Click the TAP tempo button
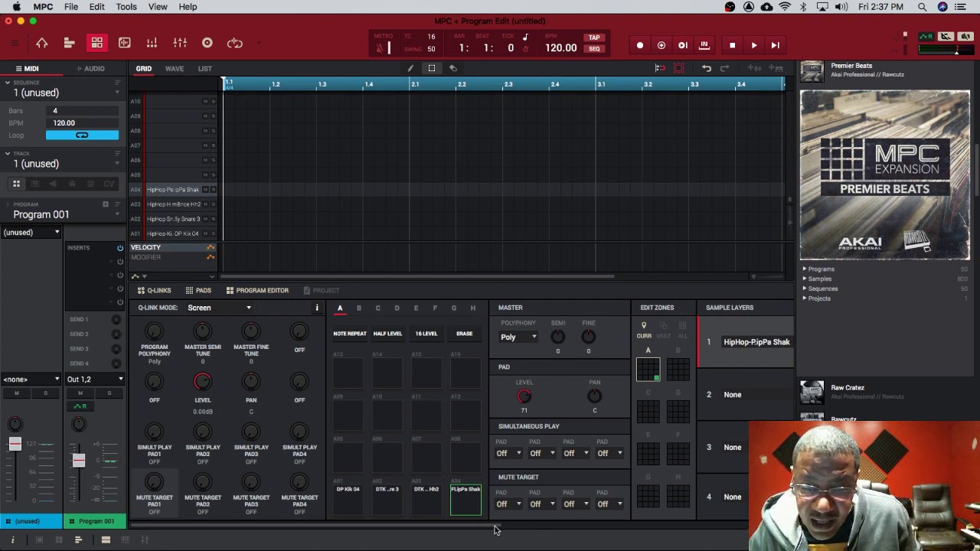The image size is (980, 551). tap(594, 37)
